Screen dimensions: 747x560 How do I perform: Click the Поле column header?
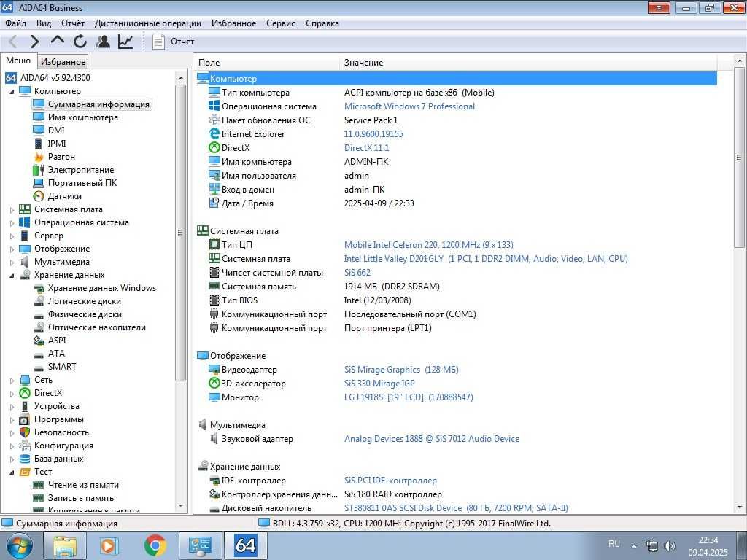(x=267, y=63)
